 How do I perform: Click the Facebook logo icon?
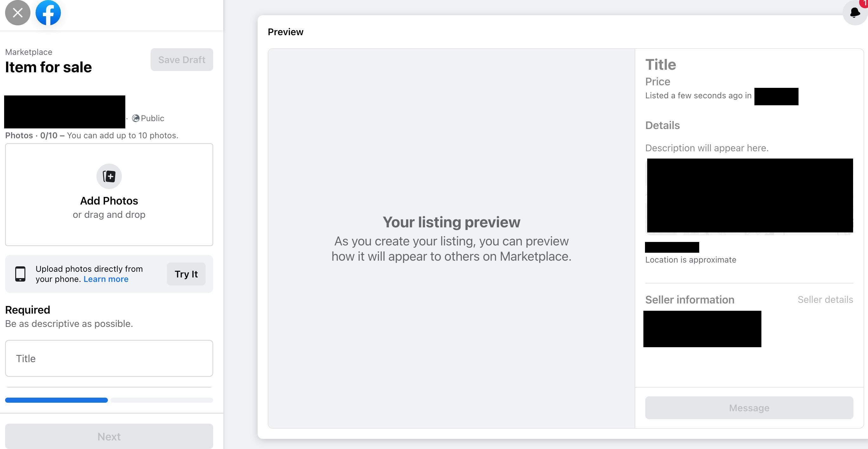pyautogui.click(x=48, y=13)
